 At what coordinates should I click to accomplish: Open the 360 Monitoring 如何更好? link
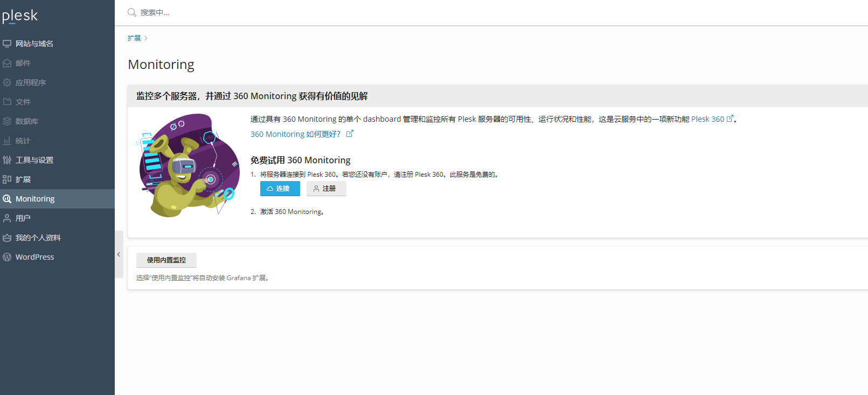[295, 134]
